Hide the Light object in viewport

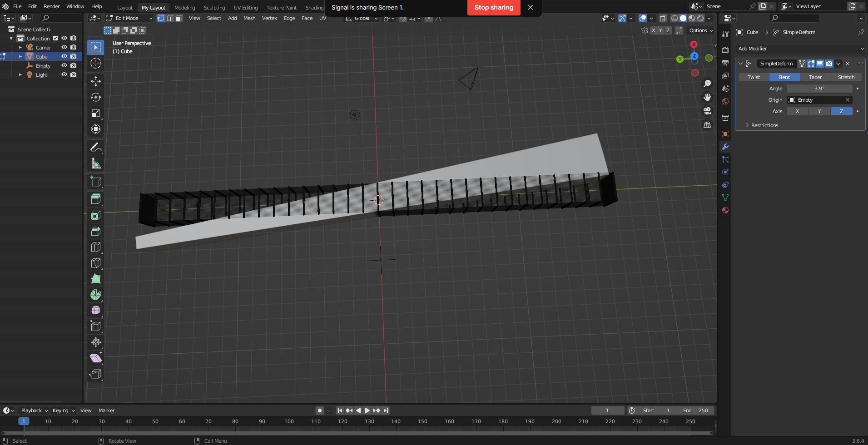point(64,74)
